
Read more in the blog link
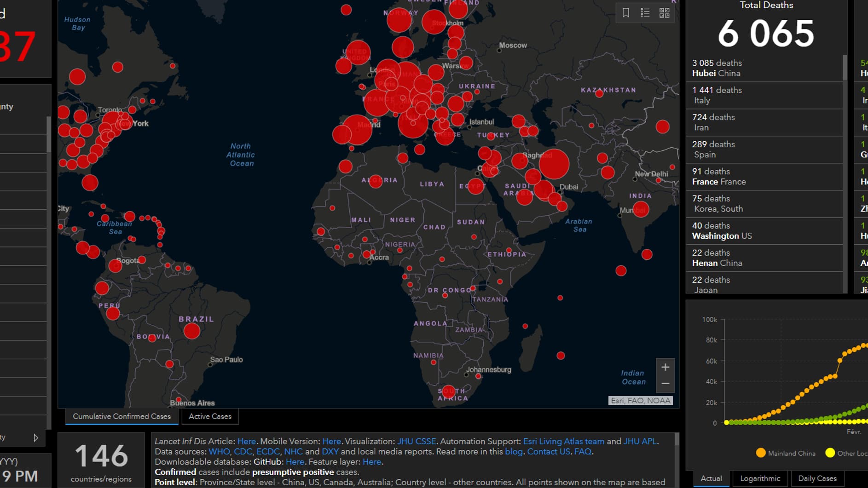click(514, 452)
